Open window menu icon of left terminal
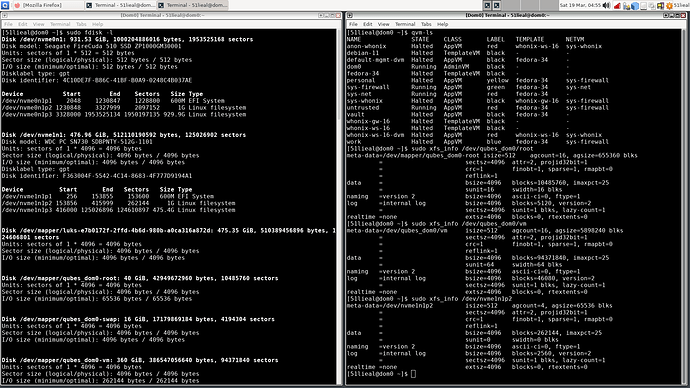Image resolution: width=690 pixels, height=388 pixels. pyautogui.click(x=4, y=15)
